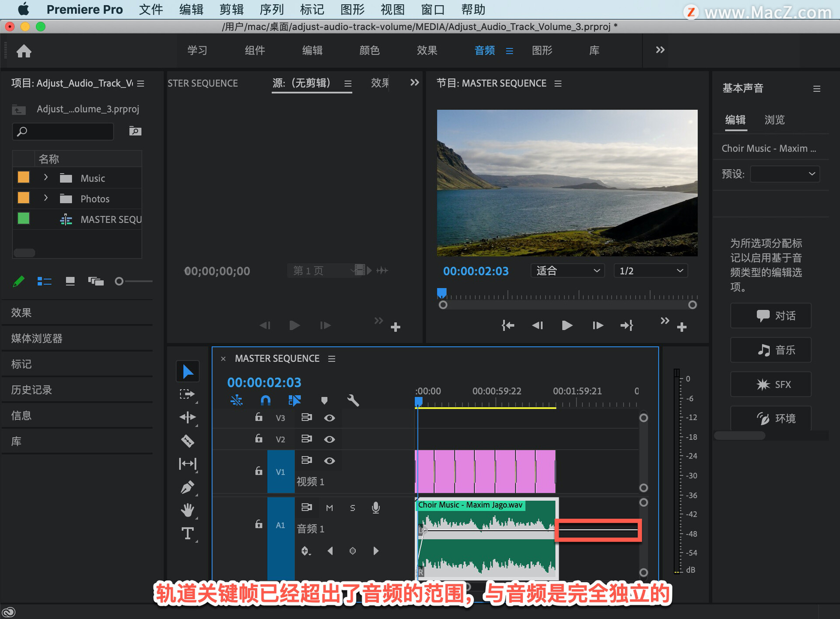Viewport: 840px width, 619px height.
Task: Toggle A1 track lock
Action: pos(259,524)
